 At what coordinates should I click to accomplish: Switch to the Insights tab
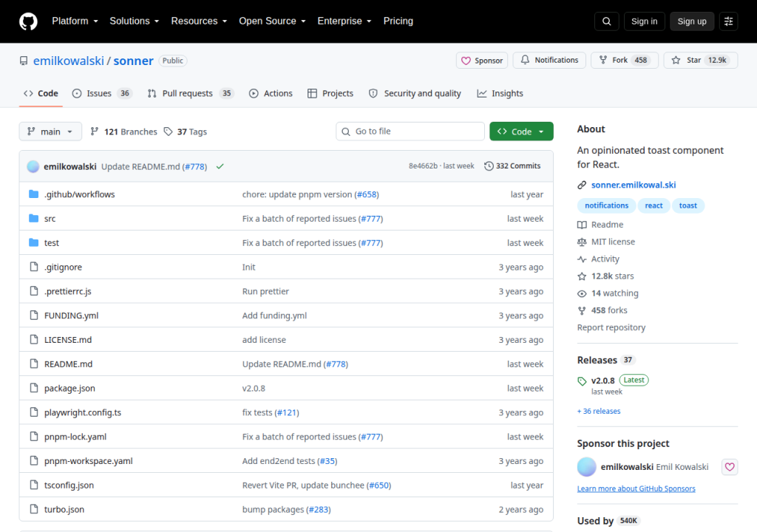(x=500, y=94)
